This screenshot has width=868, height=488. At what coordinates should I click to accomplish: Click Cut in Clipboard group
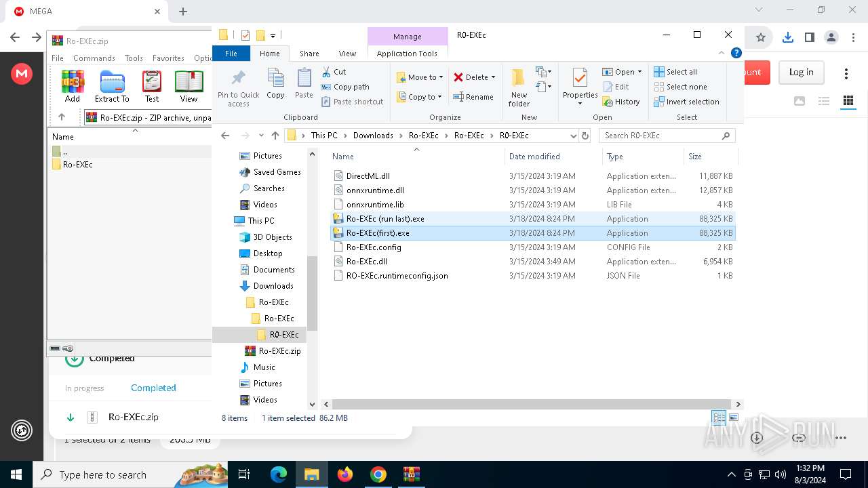[x=334, y=72]
